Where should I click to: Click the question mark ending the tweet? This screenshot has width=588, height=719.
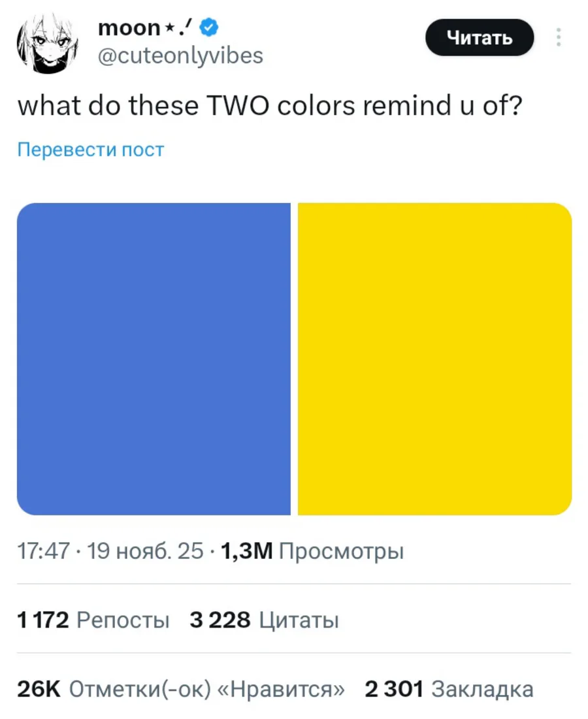point(513,104)
